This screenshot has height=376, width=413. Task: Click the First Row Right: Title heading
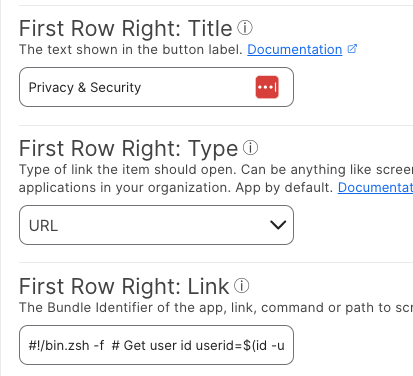tap(126, 28)
